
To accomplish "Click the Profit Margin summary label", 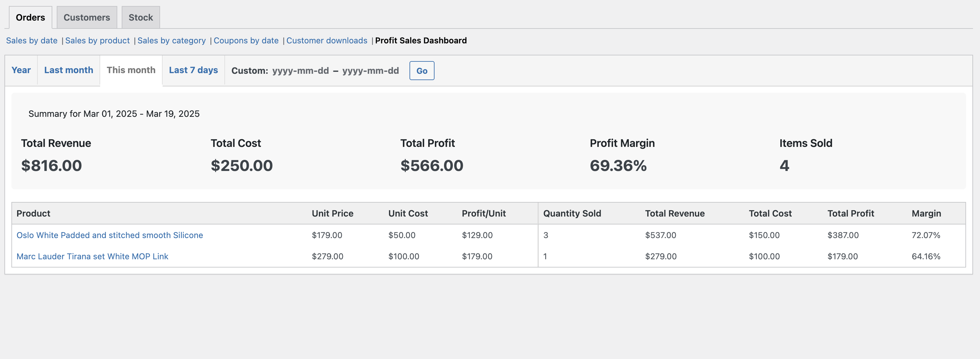I will pos(622,143).
